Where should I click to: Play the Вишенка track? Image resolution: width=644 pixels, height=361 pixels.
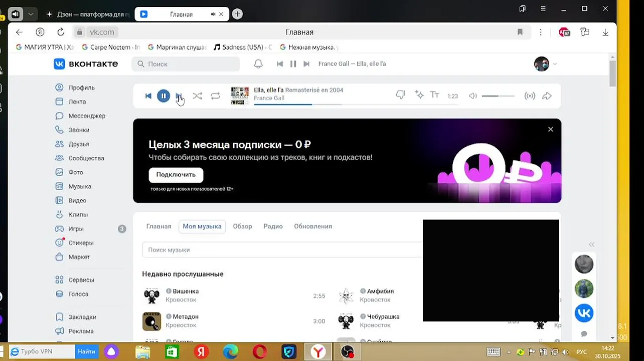151,296
